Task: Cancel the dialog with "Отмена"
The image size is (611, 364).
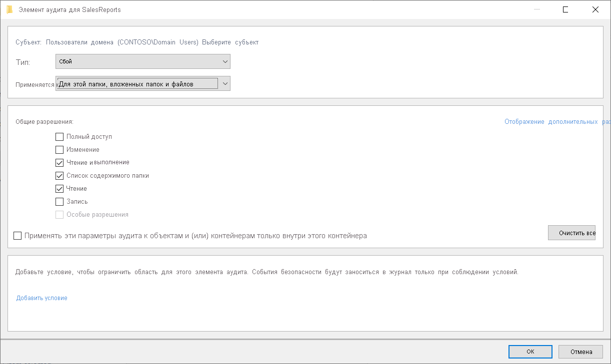Action: 580,351
